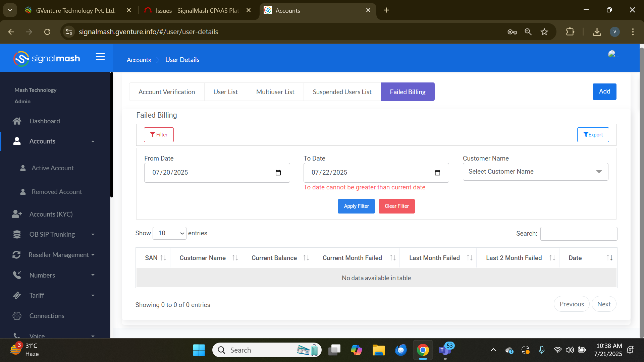Toggle the Filter panel button
644x362 pixels.
(159, 135)
